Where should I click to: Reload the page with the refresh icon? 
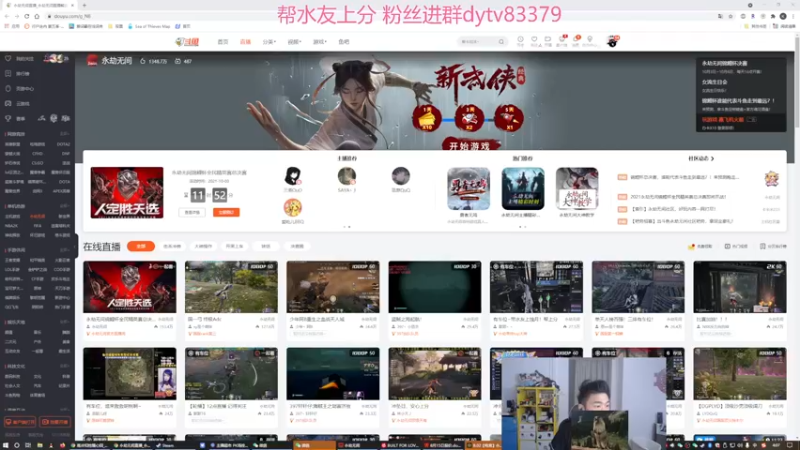27,16
